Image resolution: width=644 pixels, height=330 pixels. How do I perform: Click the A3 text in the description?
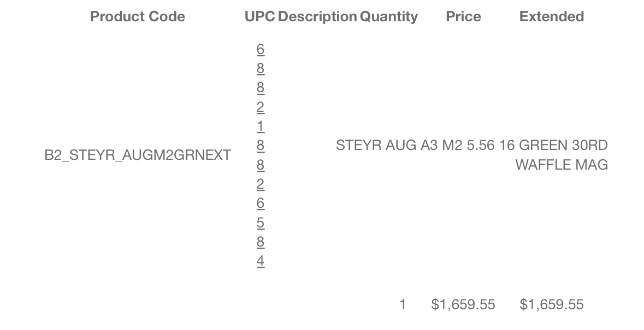point(429,145)
